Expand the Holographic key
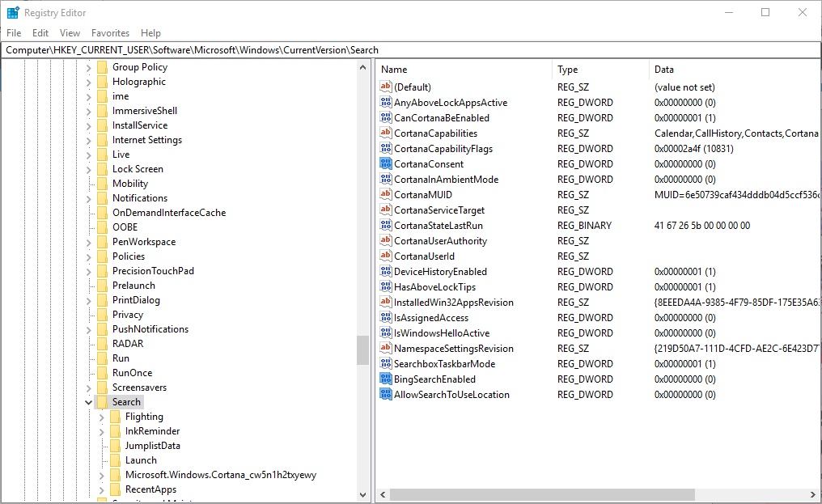 [89, 83]
